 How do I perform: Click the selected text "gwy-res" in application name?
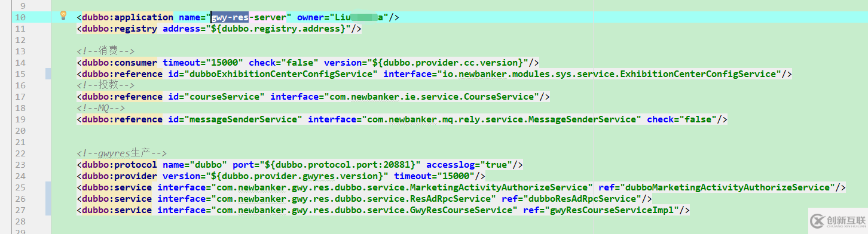230,17
